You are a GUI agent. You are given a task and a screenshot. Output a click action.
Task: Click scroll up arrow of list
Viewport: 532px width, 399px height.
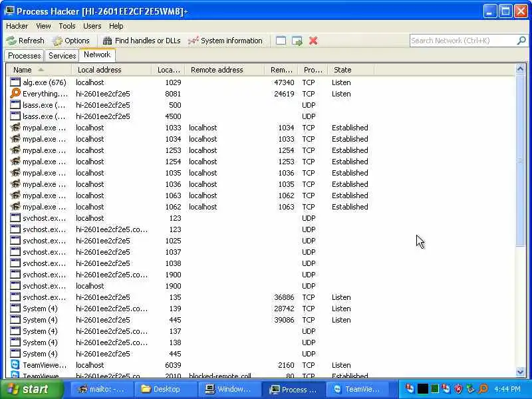[520, 69]
